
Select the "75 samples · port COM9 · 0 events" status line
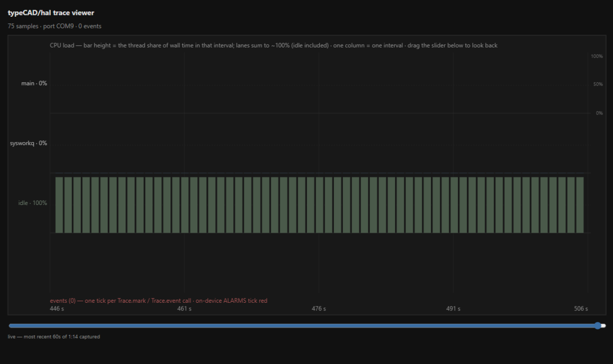55,26
